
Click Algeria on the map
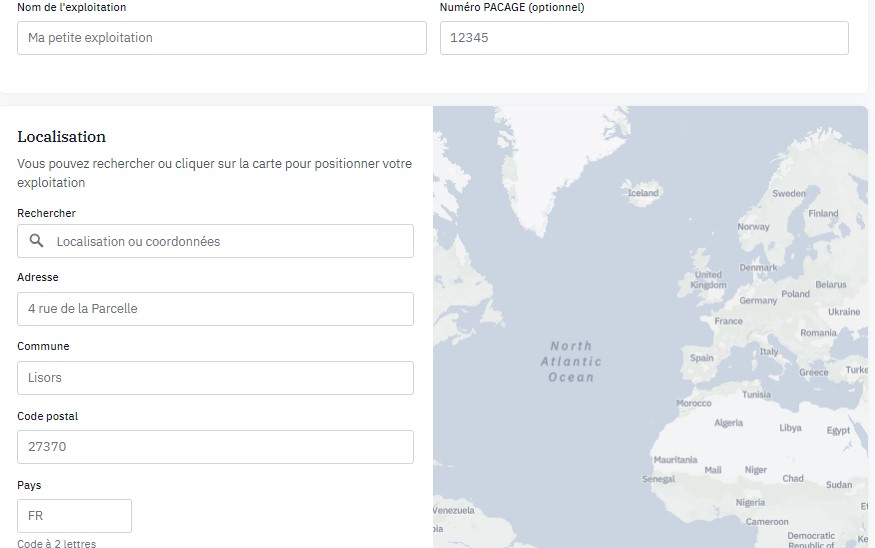[728, 422]
